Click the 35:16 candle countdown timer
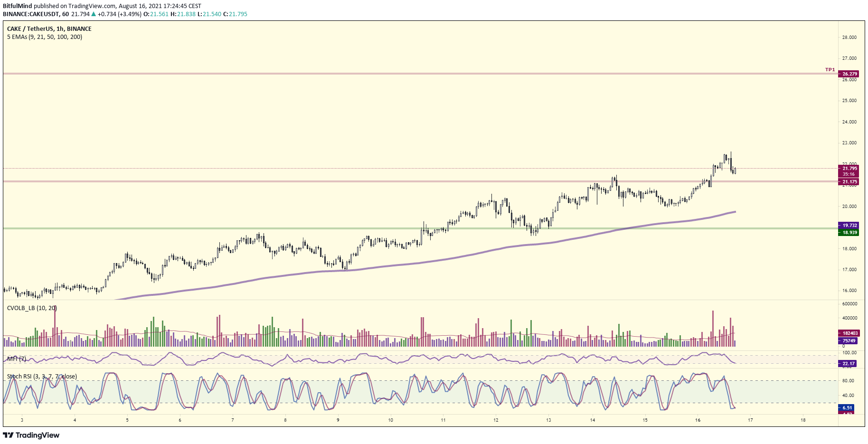 coord(849,174)
